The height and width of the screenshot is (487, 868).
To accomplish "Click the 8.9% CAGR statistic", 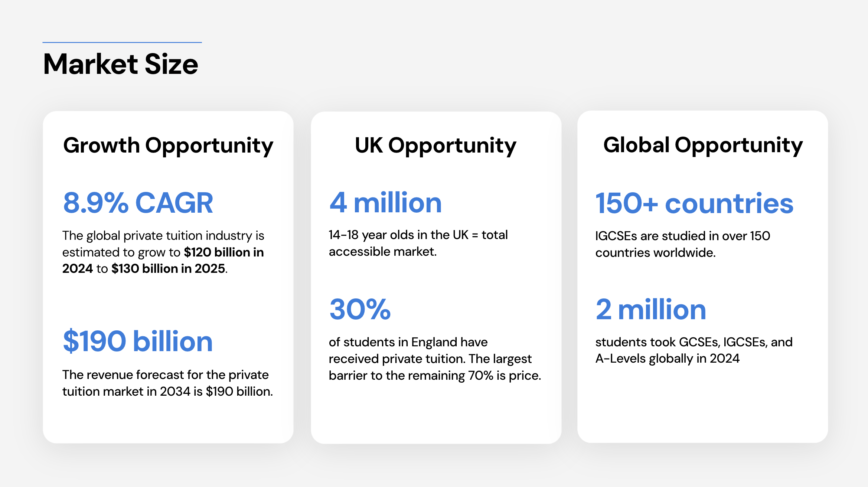I will tap(138, 203).
